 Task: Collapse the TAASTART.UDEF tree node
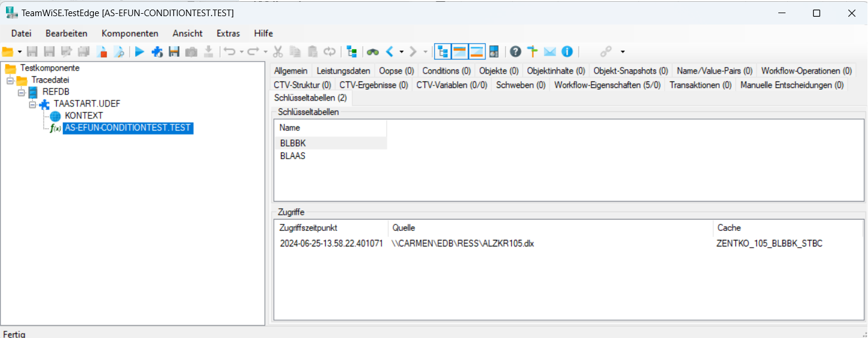(x=33, y=104)
